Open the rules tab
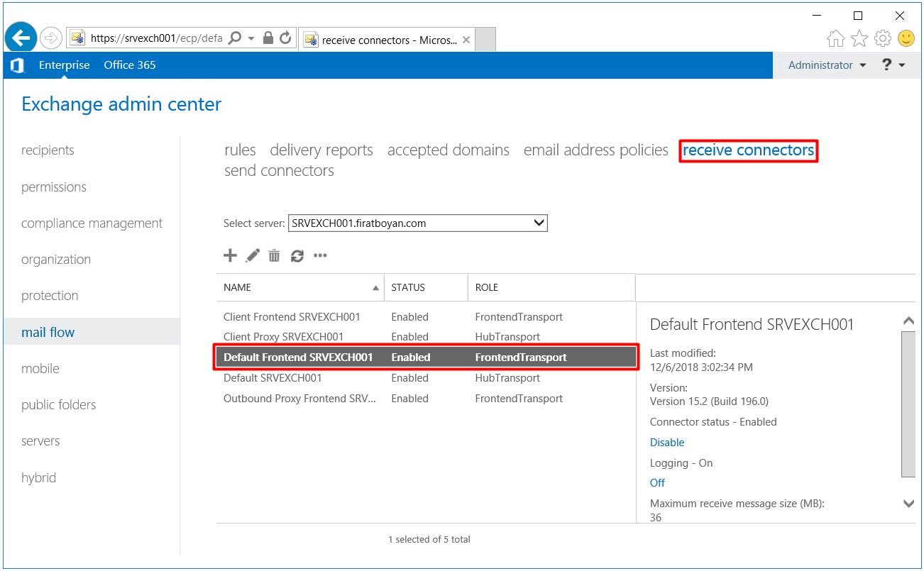The image size is (924, 571). pyautogui.click(x=240, y=150)
